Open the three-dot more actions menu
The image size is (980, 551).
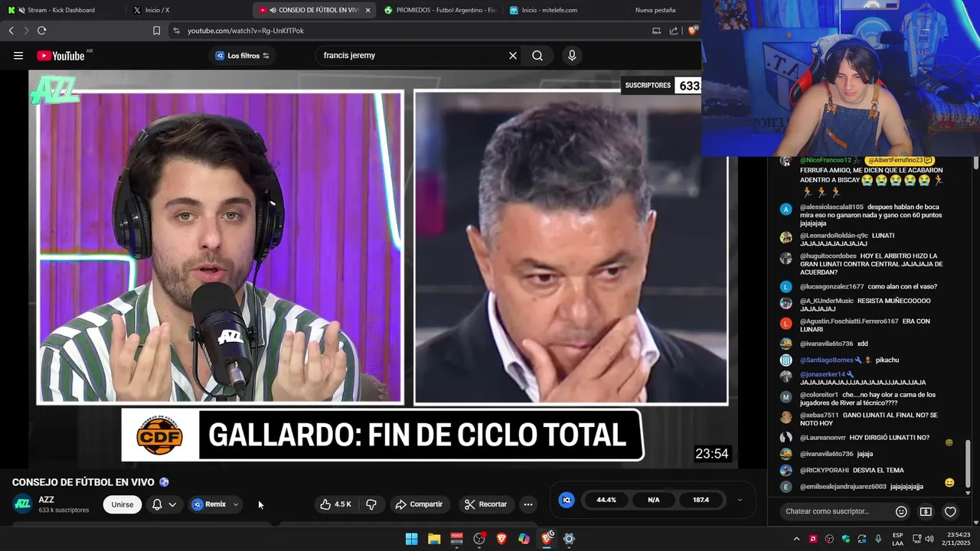528,504
